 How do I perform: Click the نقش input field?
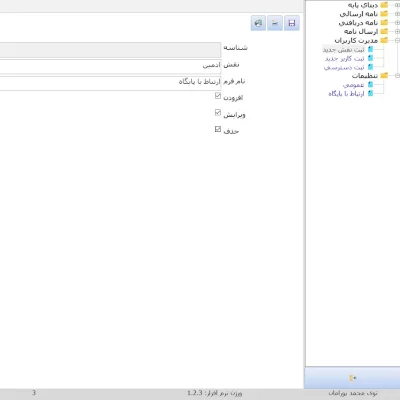click(x=110, y=66)
